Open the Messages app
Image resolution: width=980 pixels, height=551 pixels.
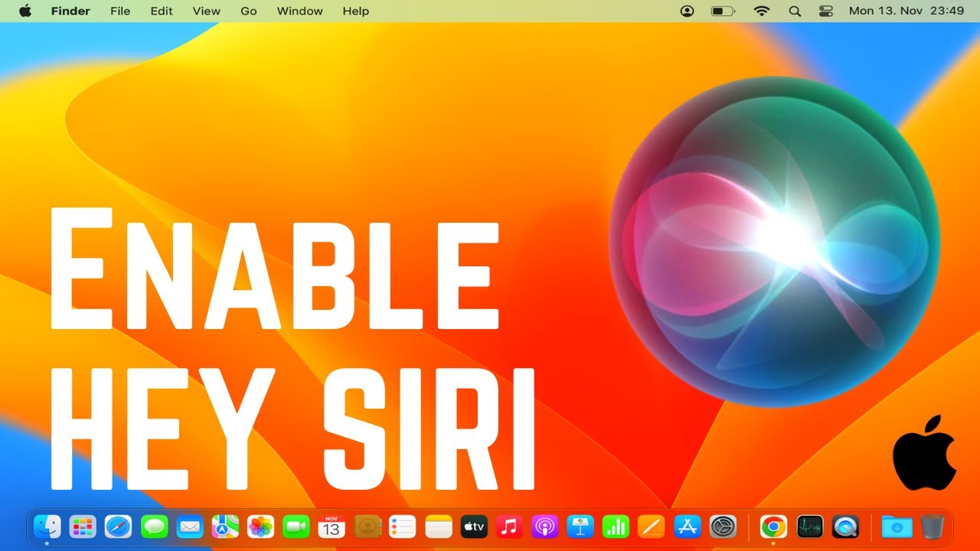[x=154, y=527]
